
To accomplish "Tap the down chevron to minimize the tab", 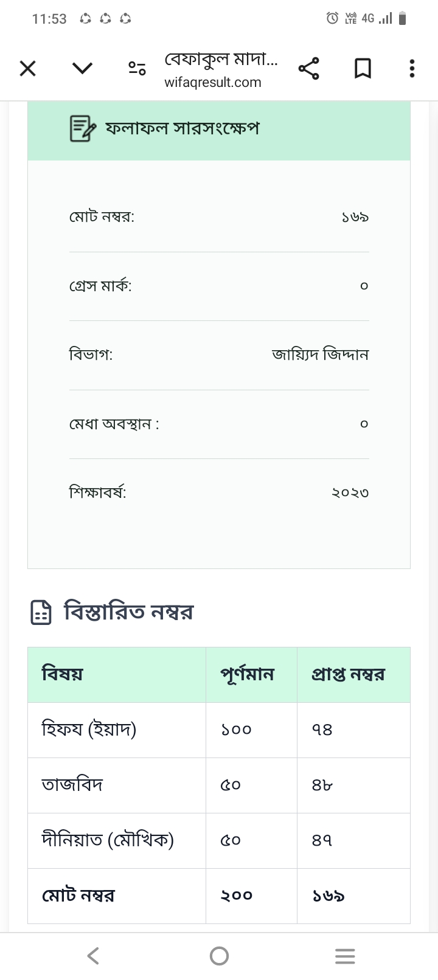I will coord(82,68).
